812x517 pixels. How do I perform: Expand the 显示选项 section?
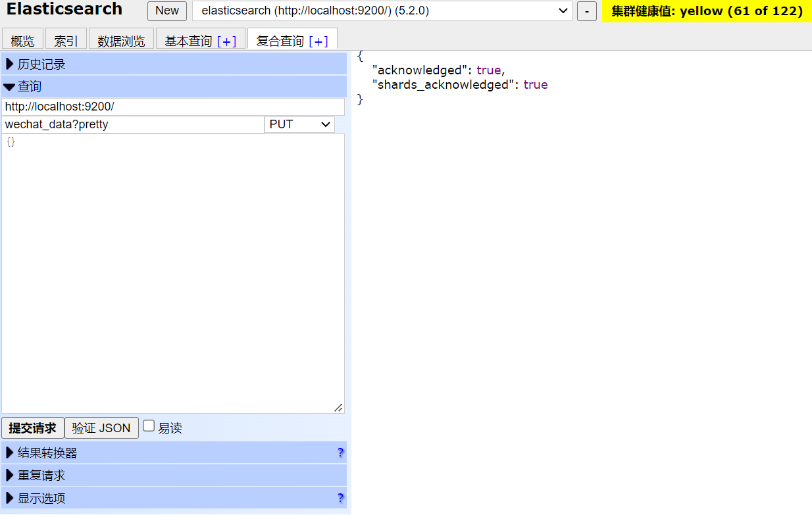(x=174, y=498)
